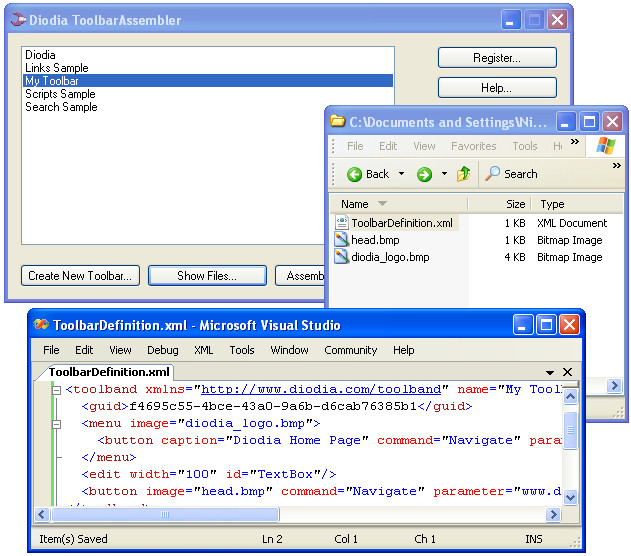Click the Search magnifier in Explorer toolbar
Image resolution: width=631 pixels, height=556 pixels.
[492, 173]
